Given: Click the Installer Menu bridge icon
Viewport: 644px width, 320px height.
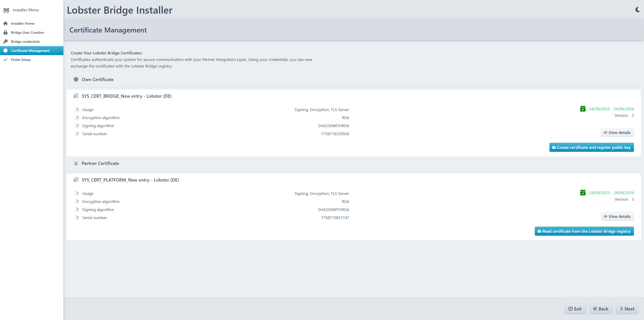Looking at the screenshot, I should (6, 10).
